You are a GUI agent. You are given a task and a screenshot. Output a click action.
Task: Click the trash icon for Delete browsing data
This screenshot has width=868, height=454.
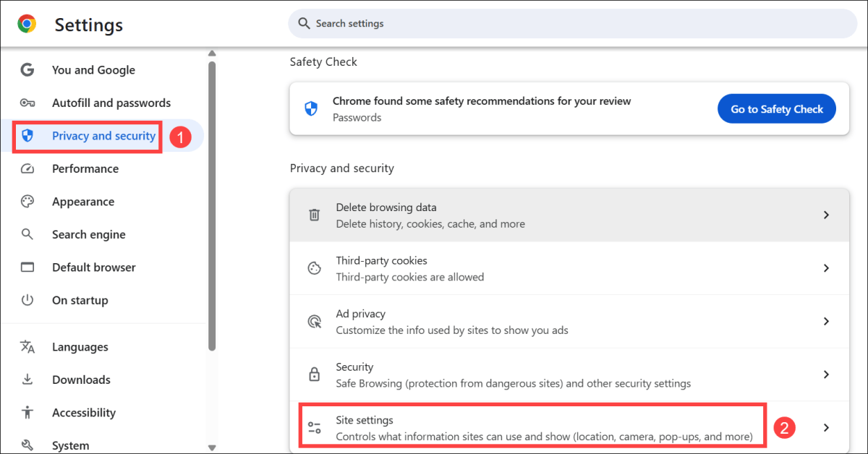click(315, 215)
